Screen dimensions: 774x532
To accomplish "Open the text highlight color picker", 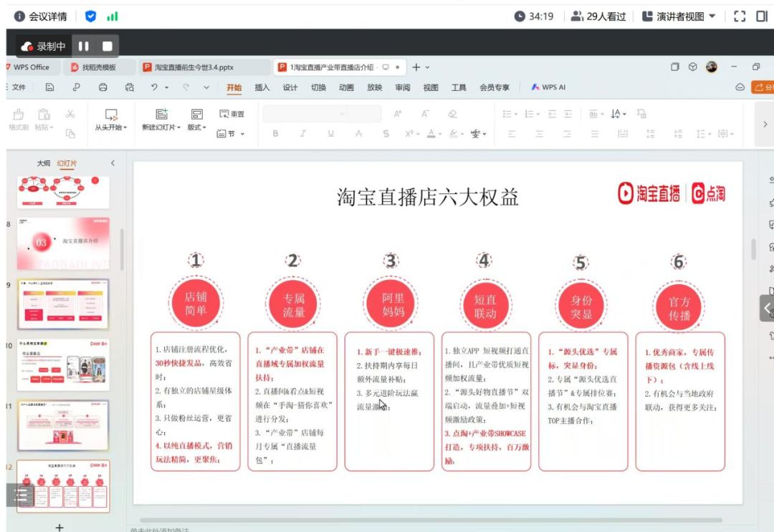I will coord(456,134).
